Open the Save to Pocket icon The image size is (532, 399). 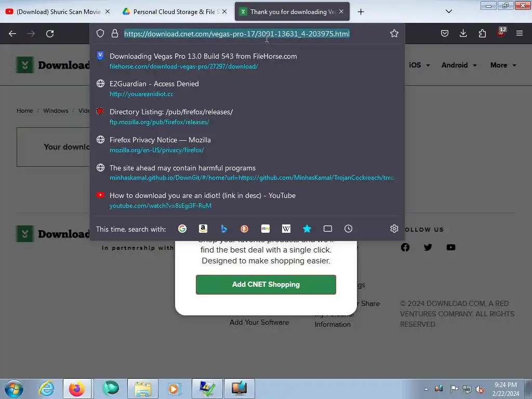[x=445, y=33]
